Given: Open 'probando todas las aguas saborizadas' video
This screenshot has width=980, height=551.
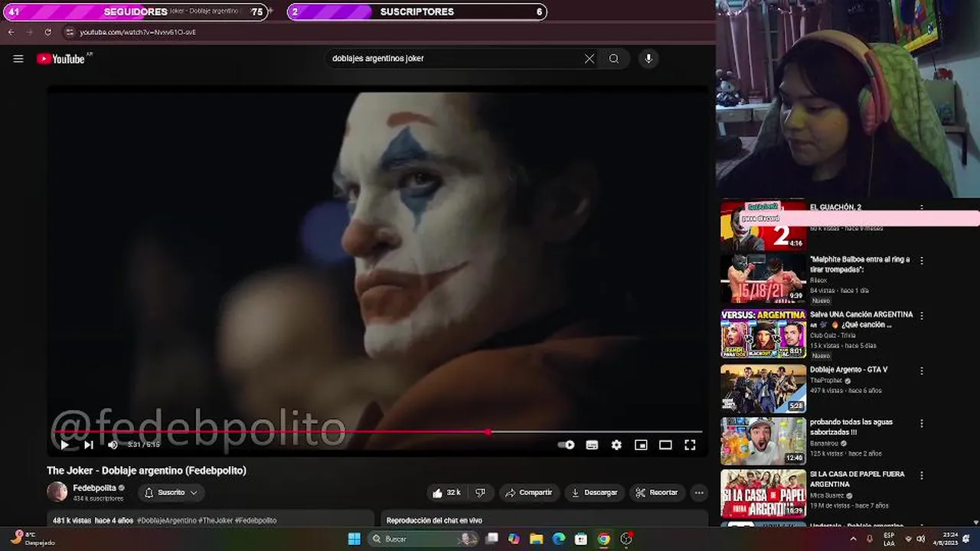Looking at the screenshot, I should pyautogui.click(x=851, y=426).
